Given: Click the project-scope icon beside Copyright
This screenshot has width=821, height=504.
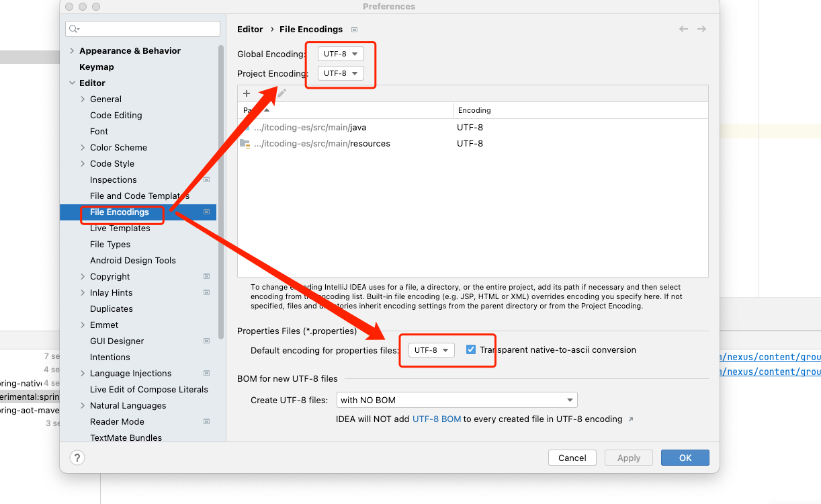Looking at the screenshot, I should point(206,276).
